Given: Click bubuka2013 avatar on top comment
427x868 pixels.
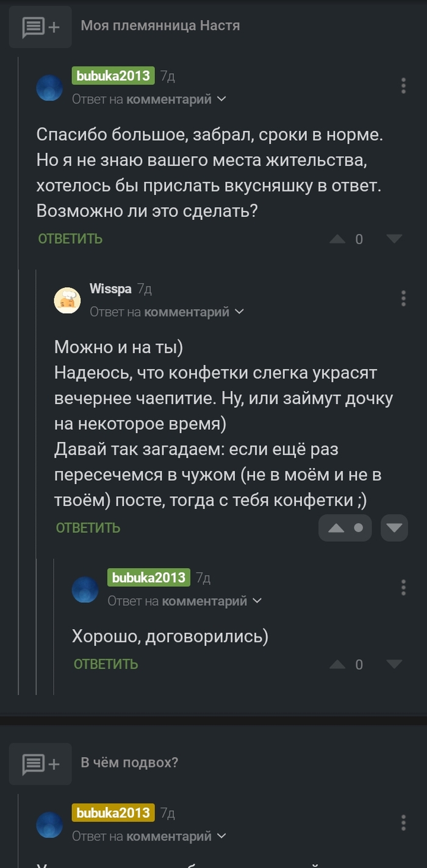Looking at the screenshot, I should (x=50, y=88).
